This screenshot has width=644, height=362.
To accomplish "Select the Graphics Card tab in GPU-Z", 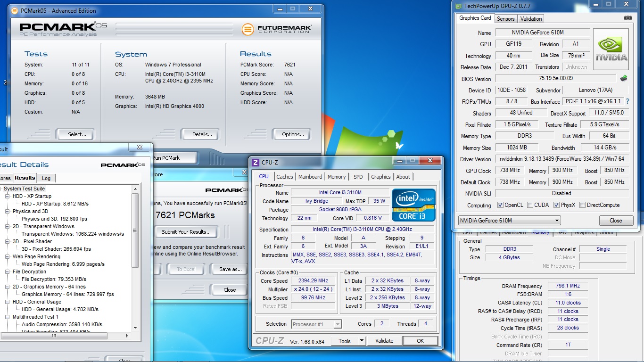I will [x=475, y=18].
